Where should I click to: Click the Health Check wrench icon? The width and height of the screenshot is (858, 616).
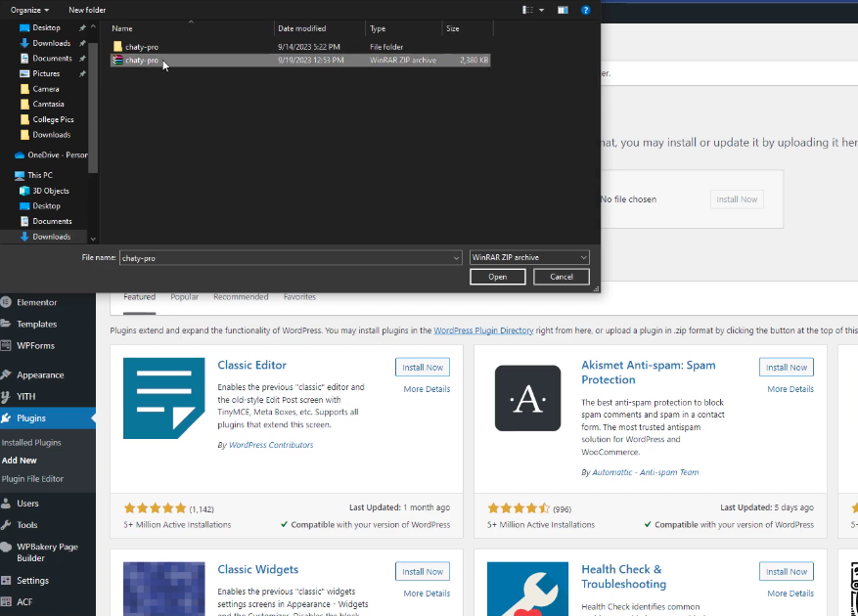527,588
